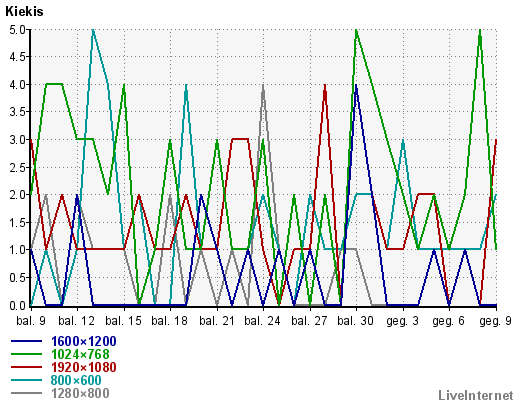Click the blue 1600×1200 legend line
This screenshot has height=405, width=520.
tap(26, 341)
